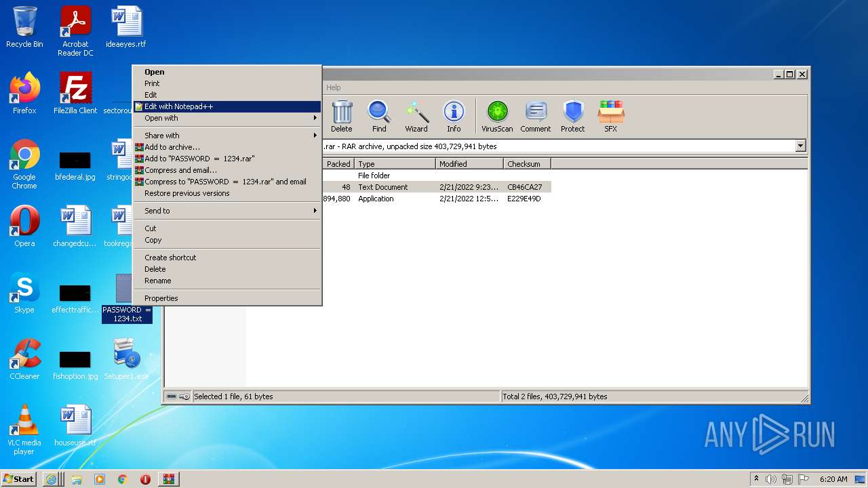Show hidden system tray icons arrow
The image size is (868, 488).
(756, 479)
